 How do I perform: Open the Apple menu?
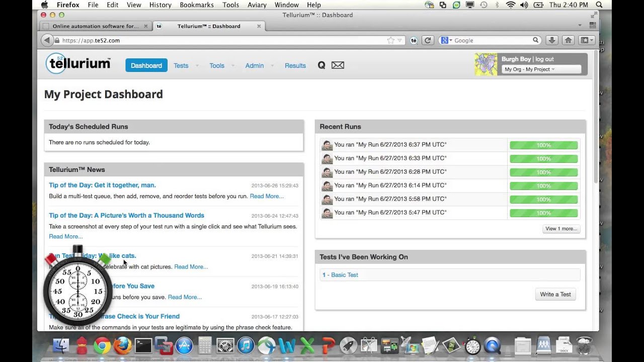44,5
